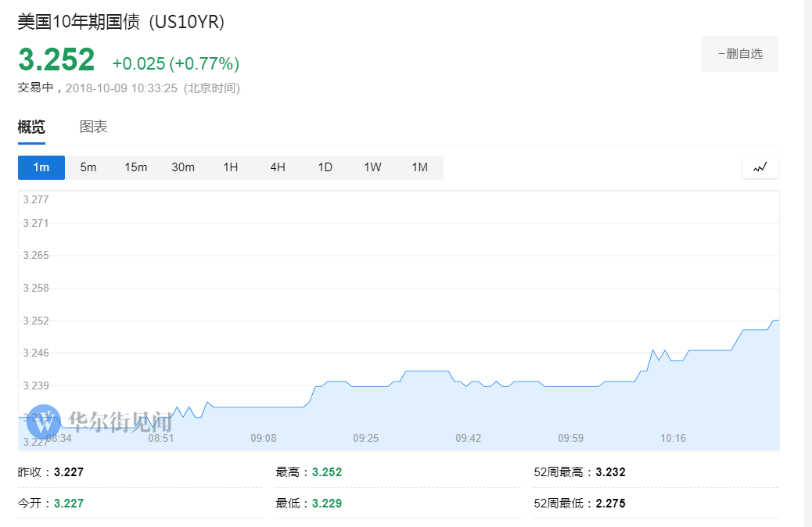Click the 10:16 time axis label
Screen dimensions: 812x527
point(673,438)
